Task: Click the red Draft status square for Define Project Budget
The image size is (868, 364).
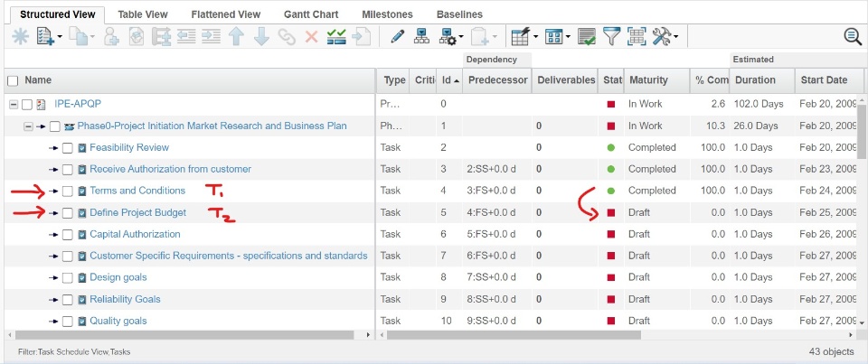Action: coord(611,213)
